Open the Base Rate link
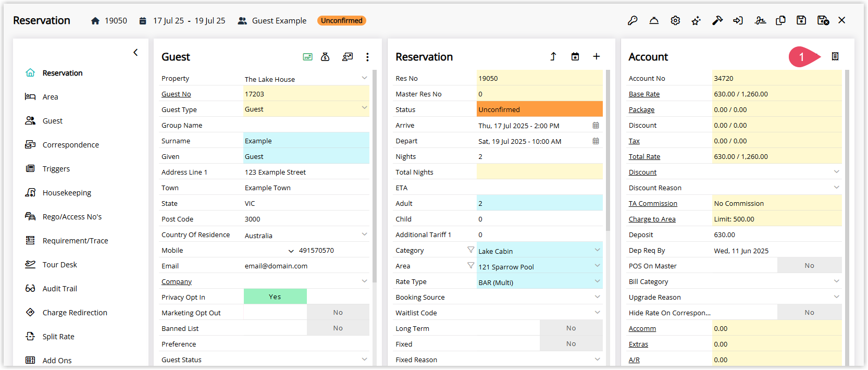Image resolution: width=868 pixels, height=370 pixels. [x=644, y=94]
